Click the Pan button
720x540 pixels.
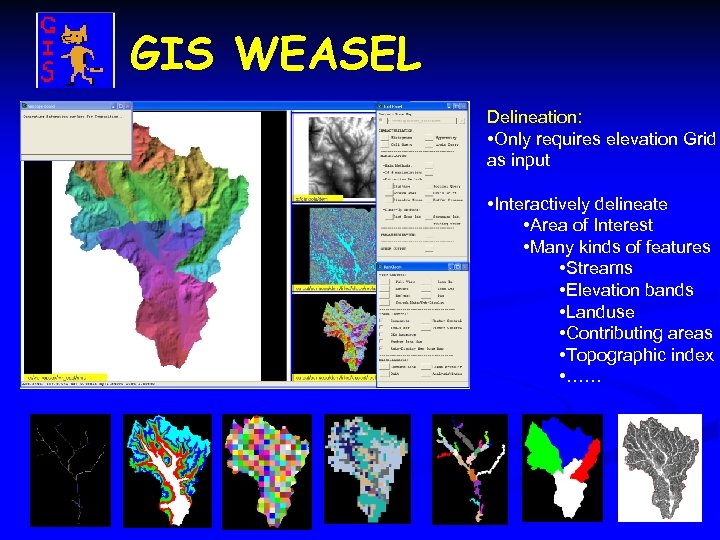click(x=427, y=296)
